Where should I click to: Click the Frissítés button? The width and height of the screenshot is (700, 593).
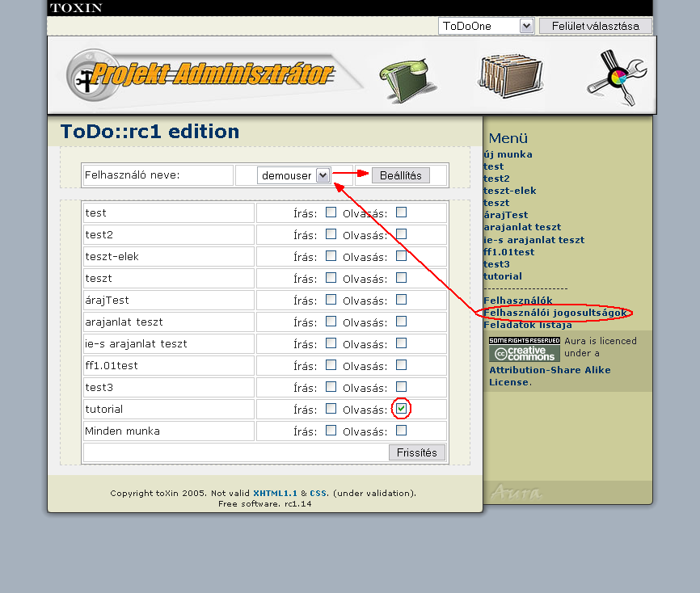coord(416,452)
